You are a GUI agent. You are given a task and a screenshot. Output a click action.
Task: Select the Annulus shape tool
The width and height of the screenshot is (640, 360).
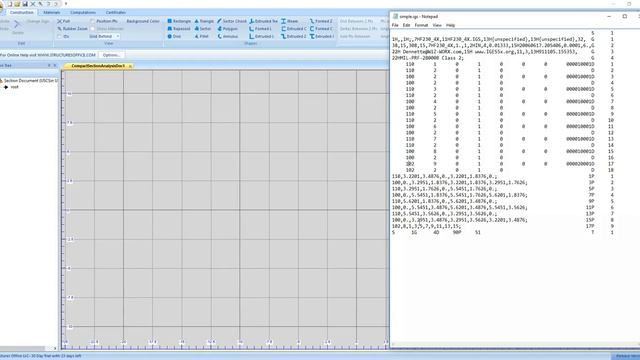click(x=228, y=37)
